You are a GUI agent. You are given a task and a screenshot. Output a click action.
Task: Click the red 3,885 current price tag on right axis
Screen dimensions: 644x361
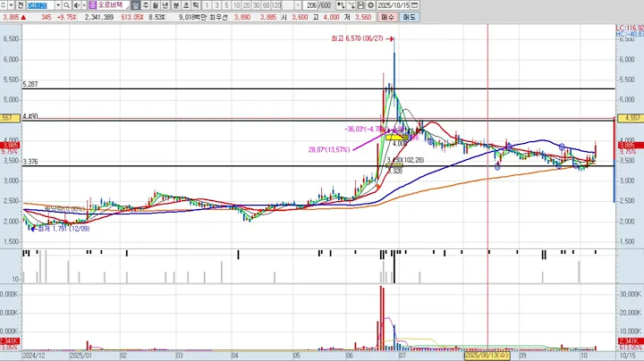point(631,146)
